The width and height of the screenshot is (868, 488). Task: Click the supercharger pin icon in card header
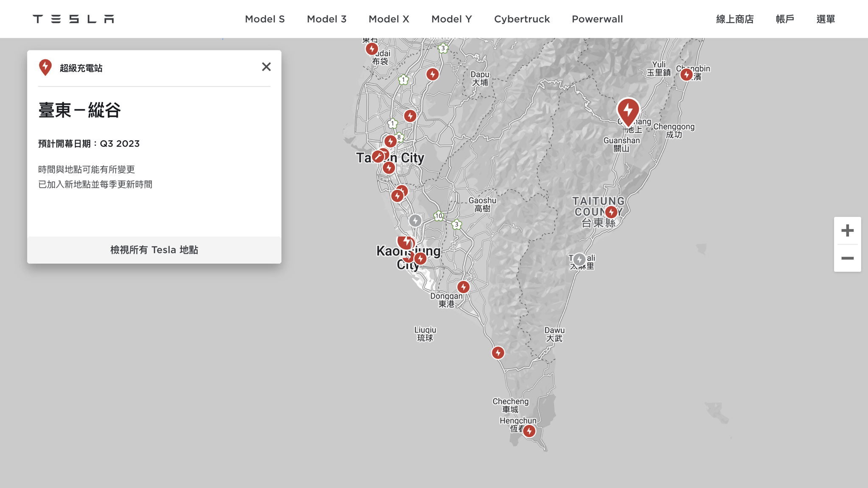pos(45,67)
